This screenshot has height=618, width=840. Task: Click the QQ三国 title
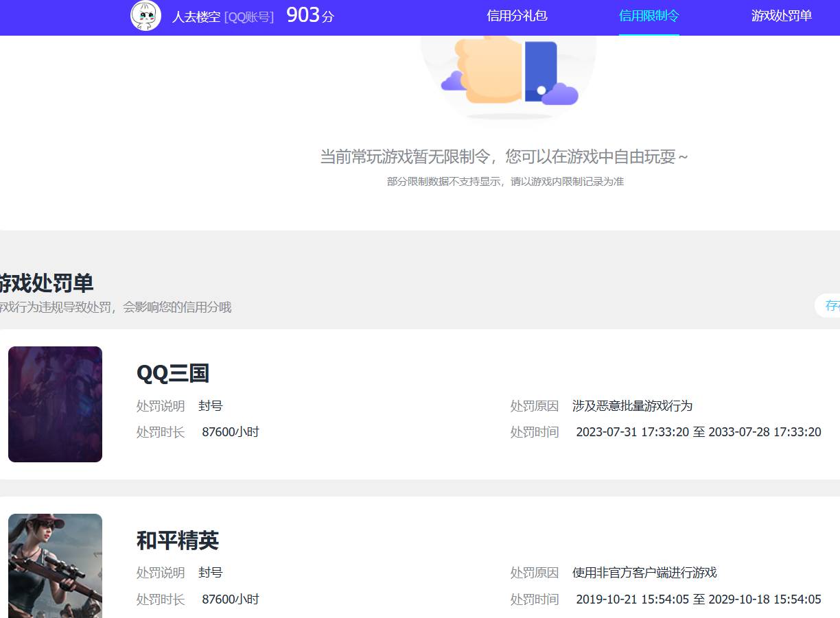[x=173, y=373]
